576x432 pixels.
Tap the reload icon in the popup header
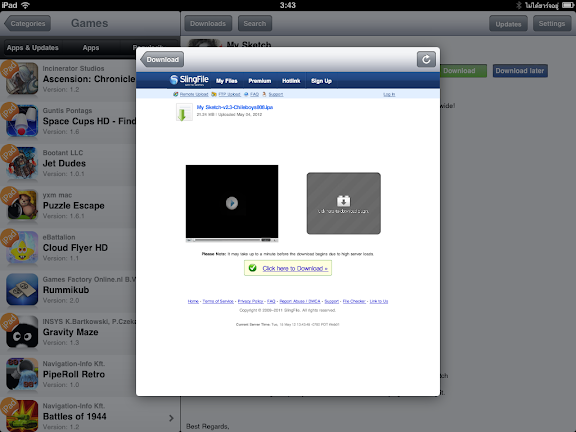[x=426, y=60]
